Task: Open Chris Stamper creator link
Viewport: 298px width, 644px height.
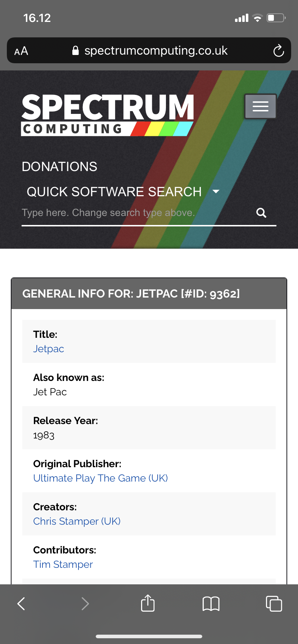Action: coord(77,521)
